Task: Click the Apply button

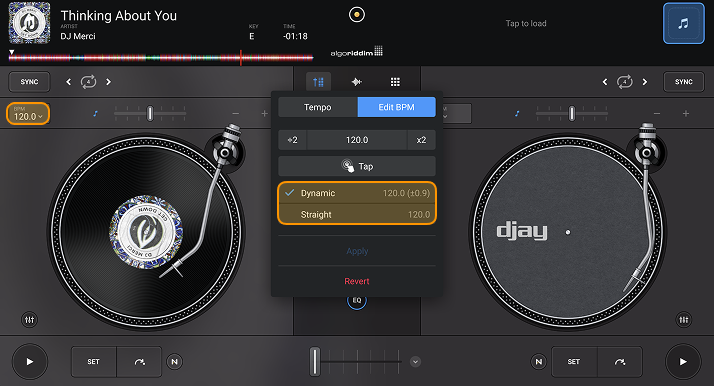Action: tap(357, 251)
